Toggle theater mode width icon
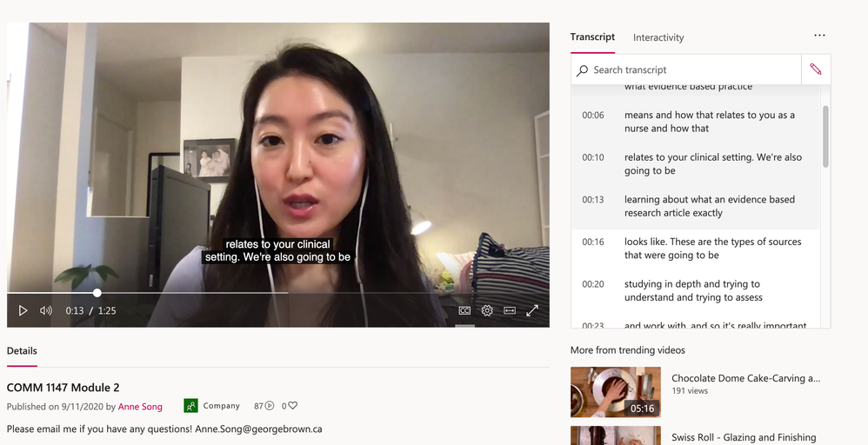The width and height of the screenshot is (868, 445). (510, 310)
